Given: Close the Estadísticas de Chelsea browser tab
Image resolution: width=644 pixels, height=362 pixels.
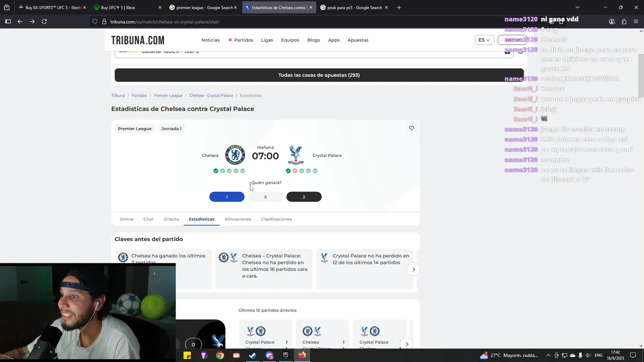Looking at the screenshot, I should click(x=311, y=8).
